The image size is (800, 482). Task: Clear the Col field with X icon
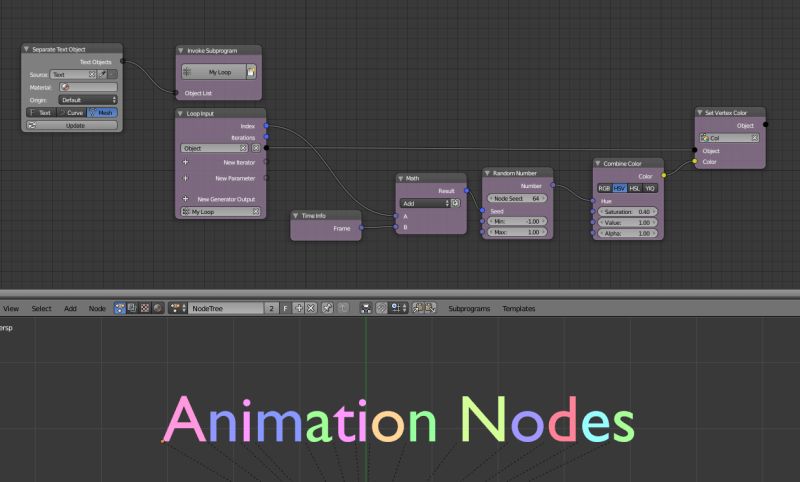(x=755, y=138)
